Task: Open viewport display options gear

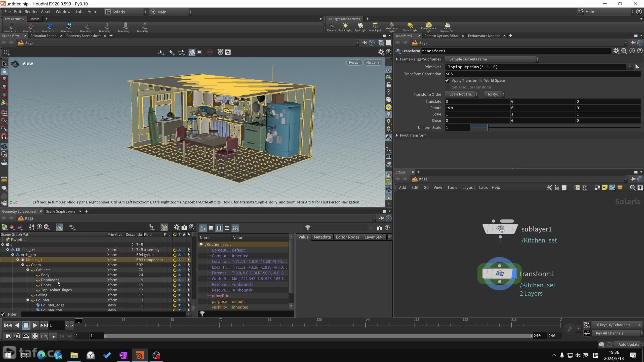Action: point(381,52)
